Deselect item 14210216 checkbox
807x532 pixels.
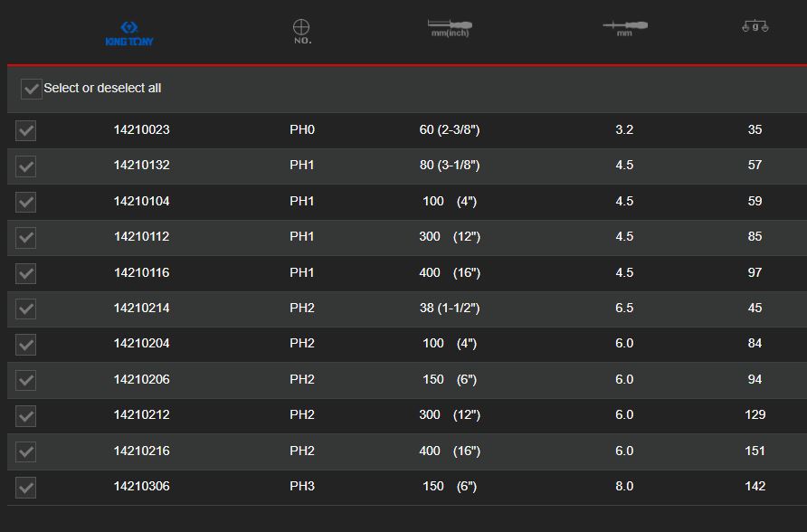(26, 451)
